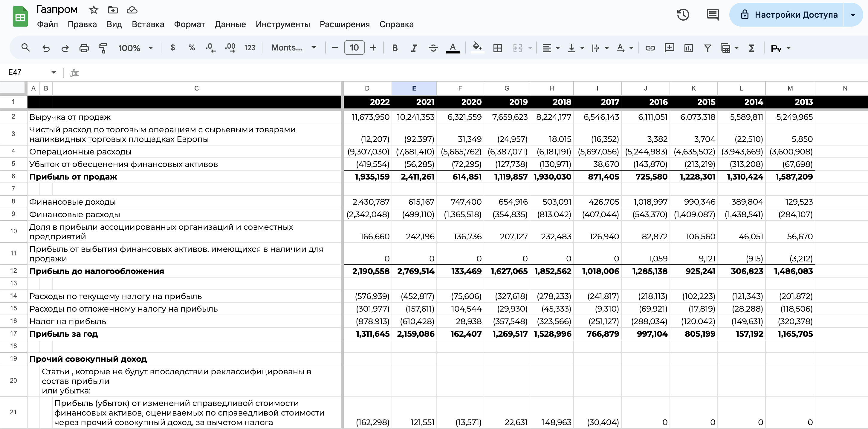The height and width of the screenshot is (429, 868).
Task: Open horizontal align dropdown
Action: click(551, 48)
